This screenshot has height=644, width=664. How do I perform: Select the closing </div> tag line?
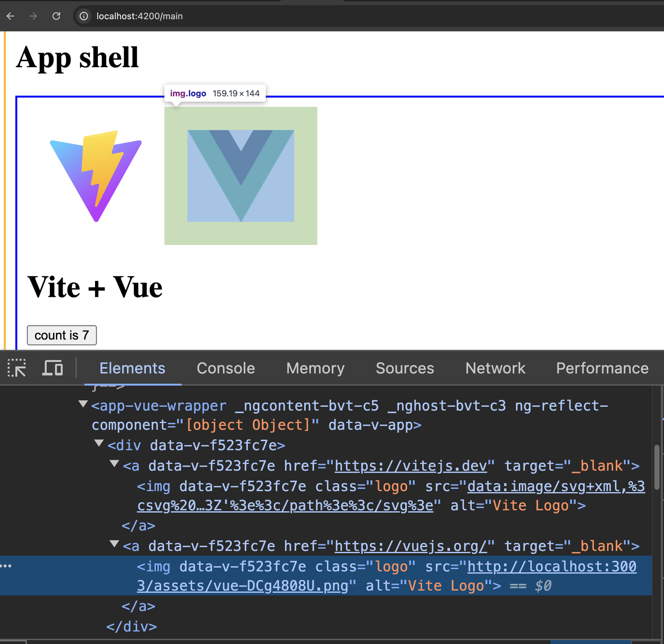(132, 626)
